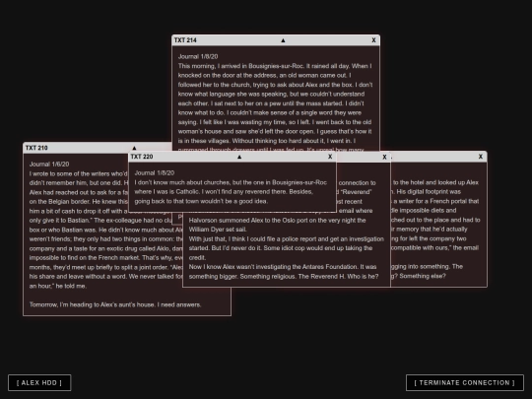Close the TXT 220 window

click(x=330, y=157)
